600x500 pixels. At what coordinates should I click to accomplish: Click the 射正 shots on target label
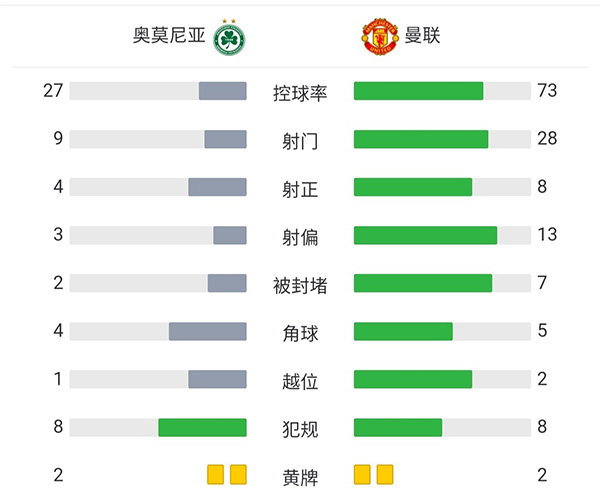tap(300, 188)
